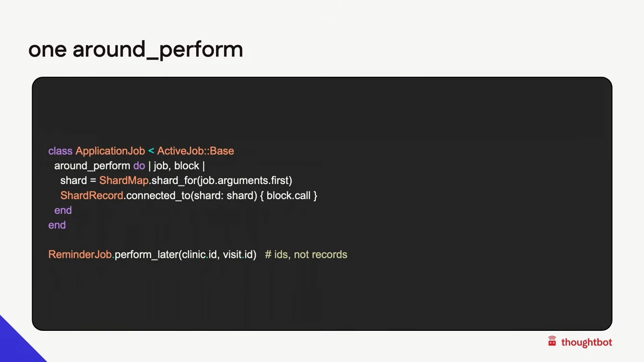Click '.perform_later(clinic.id, visit.id)' call
This screenshot has width=644, height=362.
click(185, 254)
